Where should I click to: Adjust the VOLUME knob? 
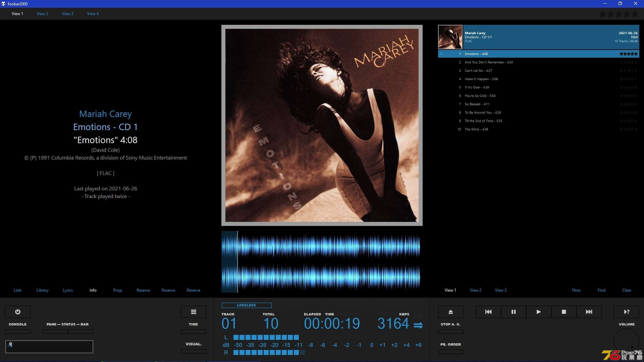point(627,341)
